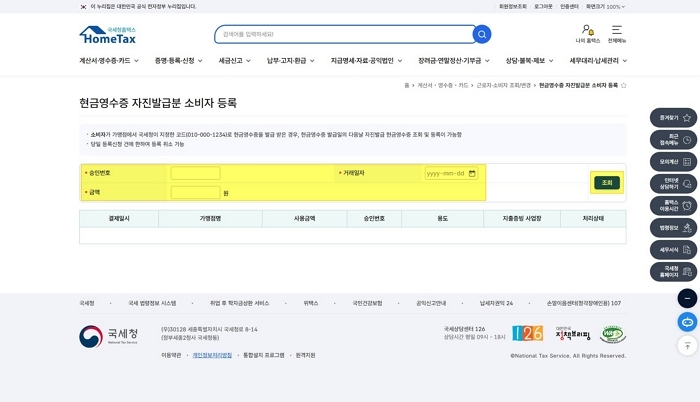This screenshot has width=700, height=402.
Task: Open the 국민건강보험 footer link
Action: tap(367, 303)
